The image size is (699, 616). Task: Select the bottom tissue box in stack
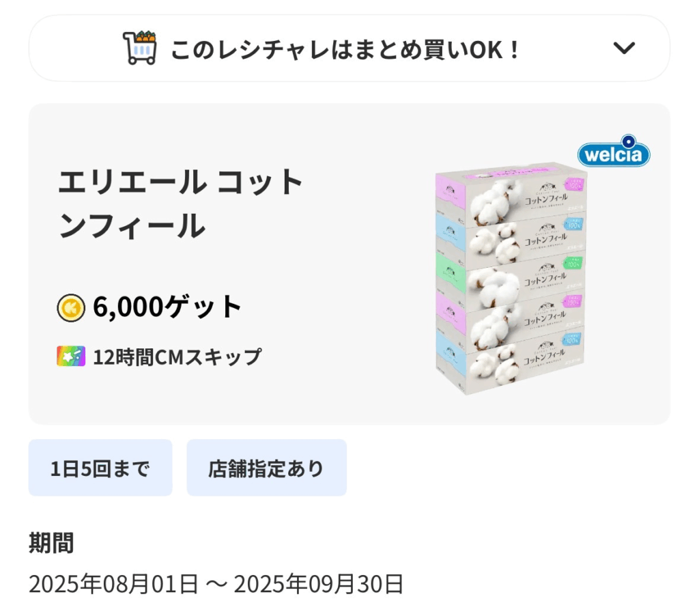coord(511,361)
